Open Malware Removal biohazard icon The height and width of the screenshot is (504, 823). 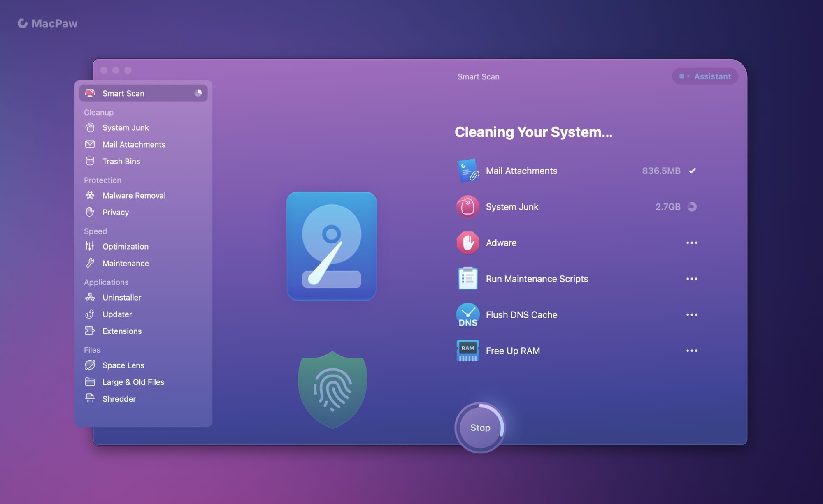90,195
